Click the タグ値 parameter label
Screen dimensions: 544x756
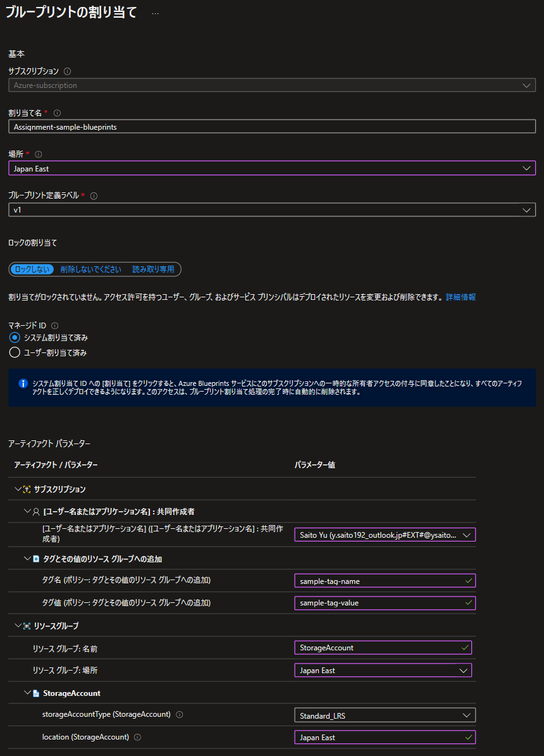tap(127, 603)
